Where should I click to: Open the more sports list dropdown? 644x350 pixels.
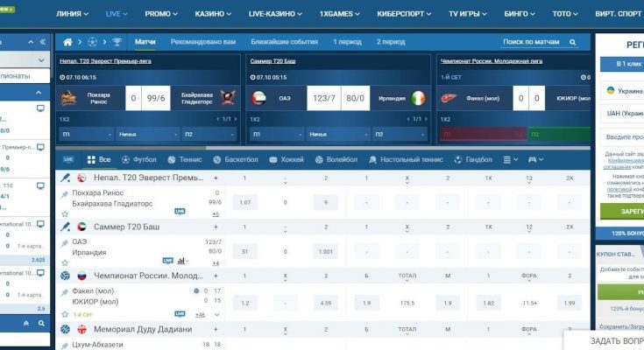510,160
